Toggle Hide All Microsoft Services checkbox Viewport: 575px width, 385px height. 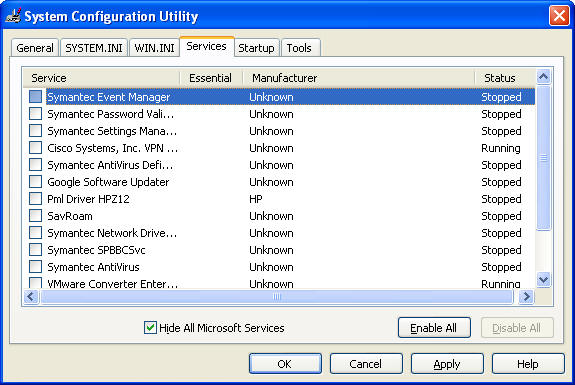tap(150, 327)
